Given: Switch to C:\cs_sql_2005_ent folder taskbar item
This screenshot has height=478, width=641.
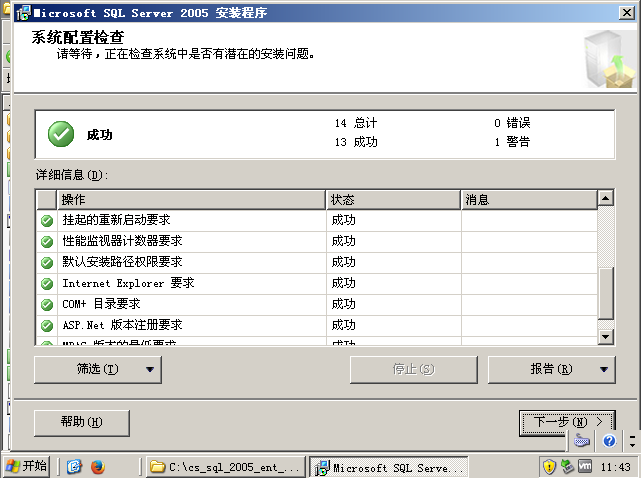Looking at the screenshot, I should tap(226, 467).
